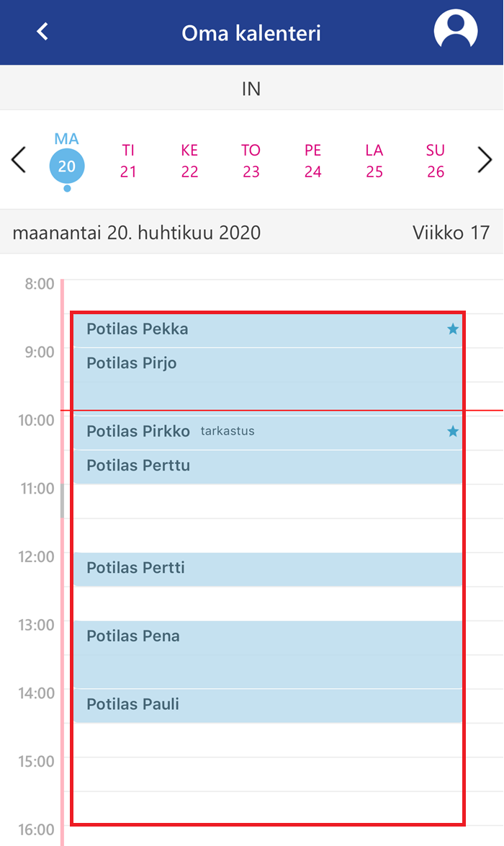
Task: Advance to the next week with the right chevron
Action: pos(485,160)
